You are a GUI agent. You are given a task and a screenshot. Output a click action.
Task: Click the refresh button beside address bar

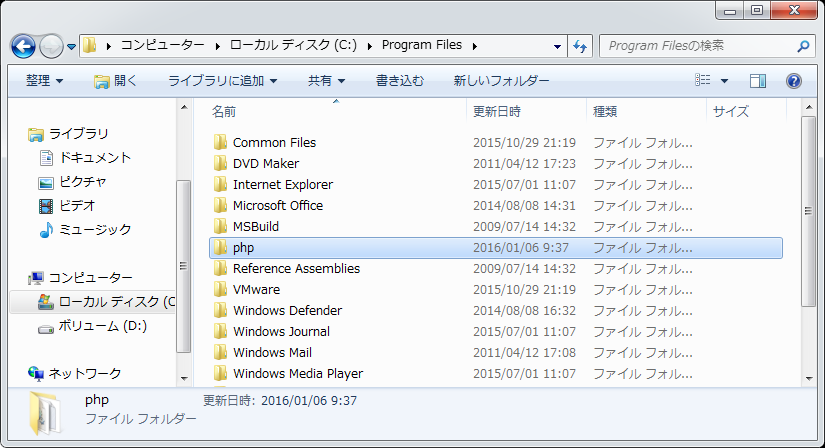click(x=580, y=46)
